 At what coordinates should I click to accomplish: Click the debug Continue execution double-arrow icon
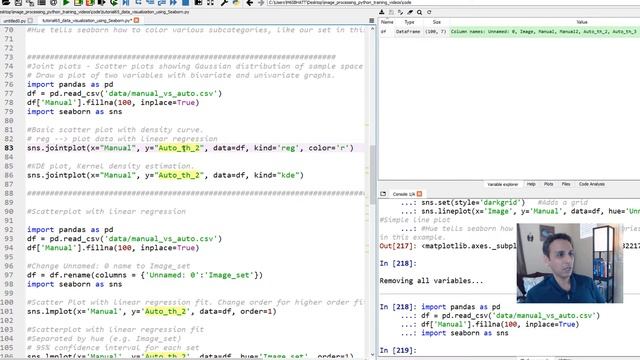click(173, 2)
